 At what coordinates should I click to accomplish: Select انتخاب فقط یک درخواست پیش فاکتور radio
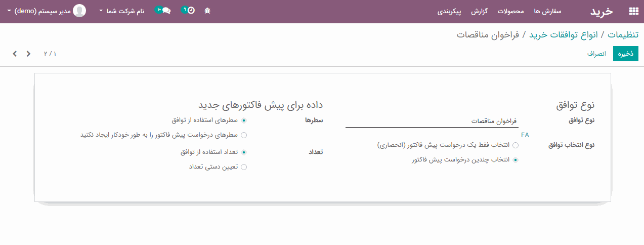(516, 145)
